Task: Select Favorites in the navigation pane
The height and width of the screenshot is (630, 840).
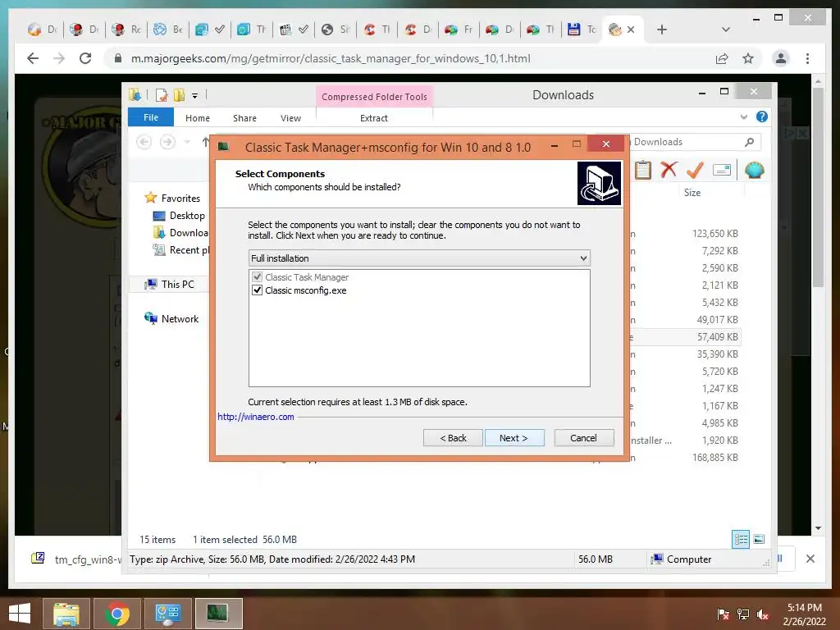Action: pyautogui.click(x=172, y=199)
